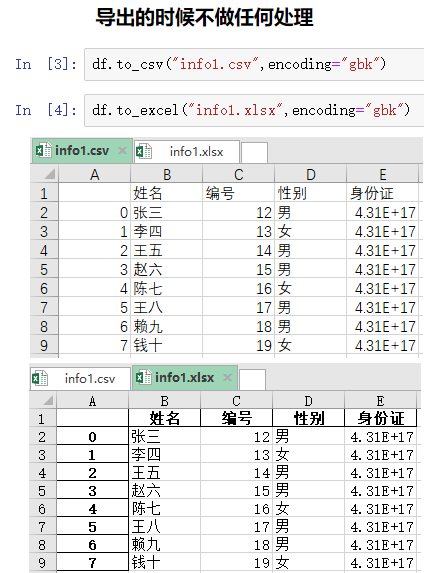The image size is (435, 573).
Task: Select column A header in the lower sheet
Action: (92, 401)
